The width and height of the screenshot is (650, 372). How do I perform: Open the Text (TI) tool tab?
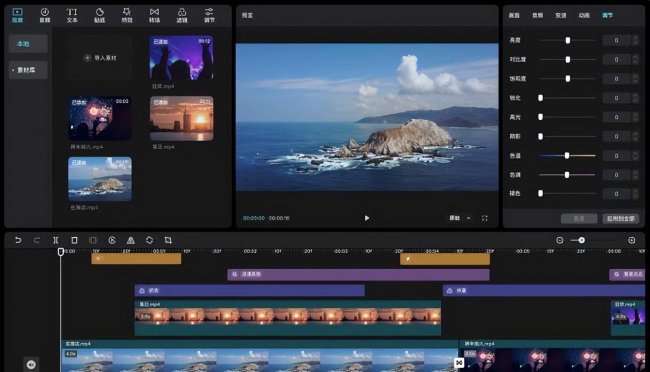[72, 15]
